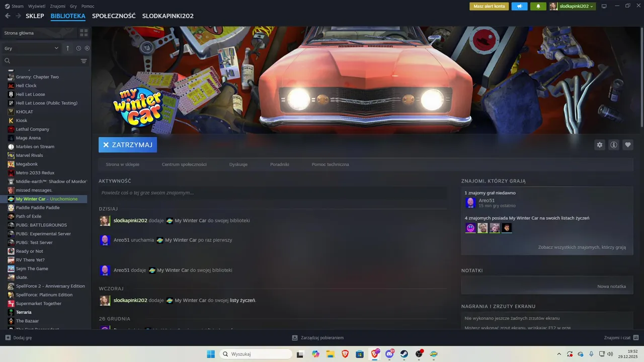Open the Wyświetl menu

click(x=37, y=6)
